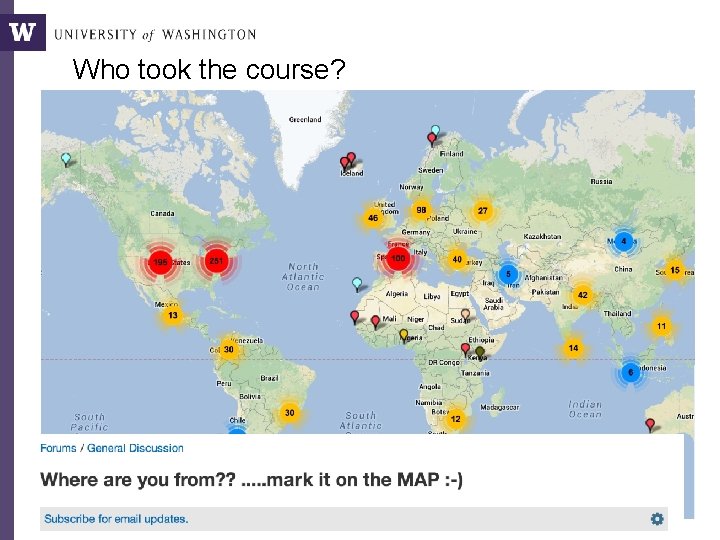The width and height of the screenshot is (720, 540).
Task: Select the yellow cluster labeled 30 in Brazil
Action: click(x=289, y=412)
